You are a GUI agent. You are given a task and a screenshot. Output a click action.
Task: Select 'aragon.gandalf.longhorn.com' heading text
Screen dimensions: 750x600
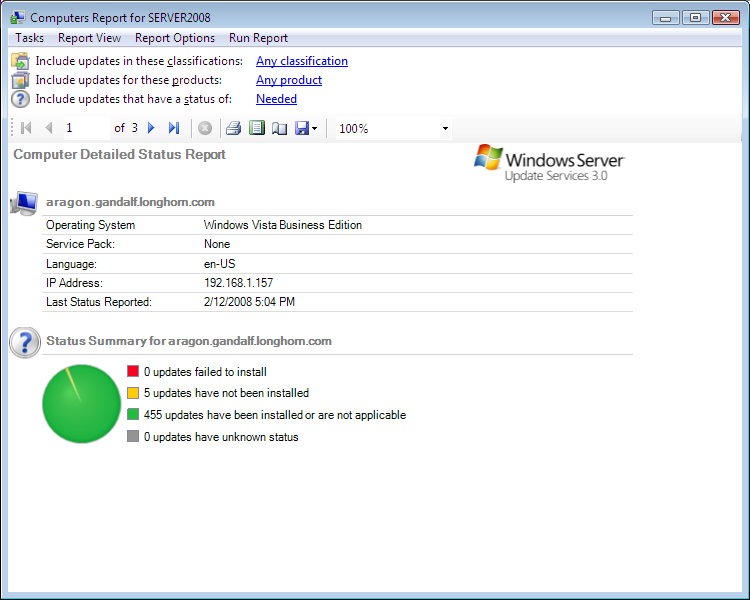pyautogui.click(x=130, y=202)
